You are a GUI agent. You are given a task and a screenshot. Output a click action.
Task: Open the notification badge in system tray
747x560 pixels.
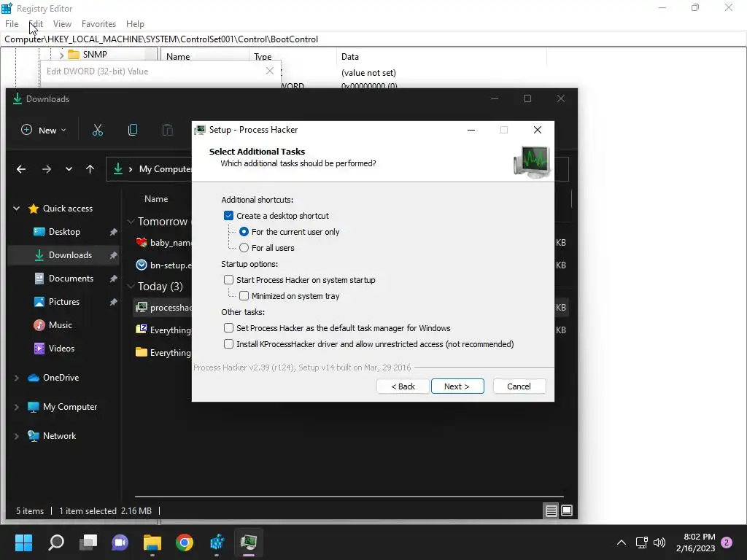pyautogui.click(x=727, y=542)
